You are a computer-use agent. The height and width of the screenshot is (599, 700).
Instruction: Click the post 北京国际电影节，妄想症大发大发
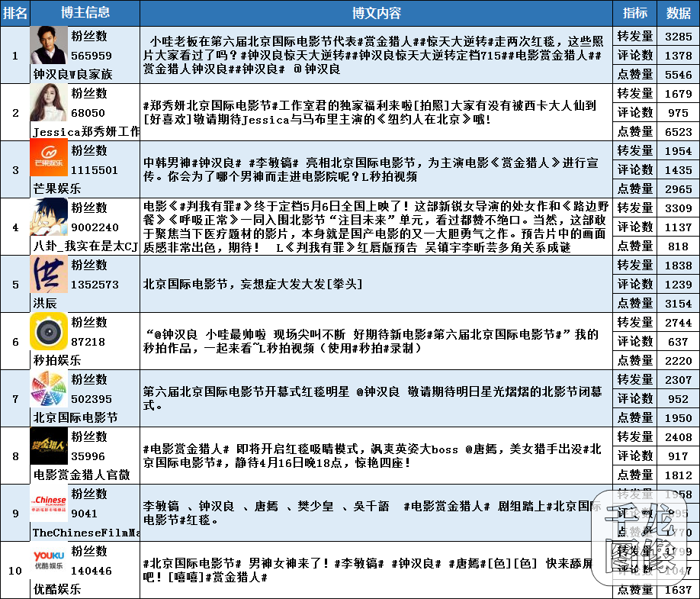coord(252,284)
